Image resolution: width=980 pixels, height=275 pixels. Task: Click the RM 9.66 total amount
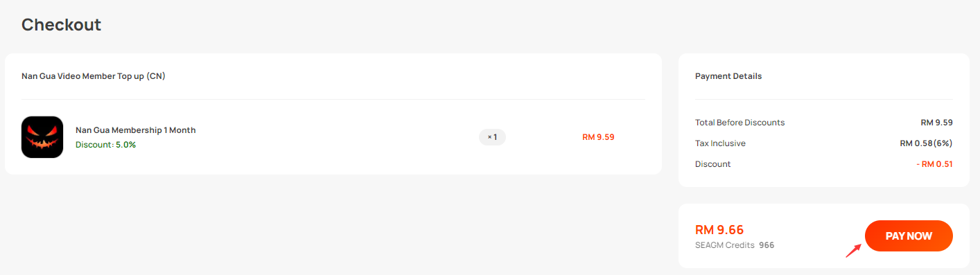click(719, 230)
